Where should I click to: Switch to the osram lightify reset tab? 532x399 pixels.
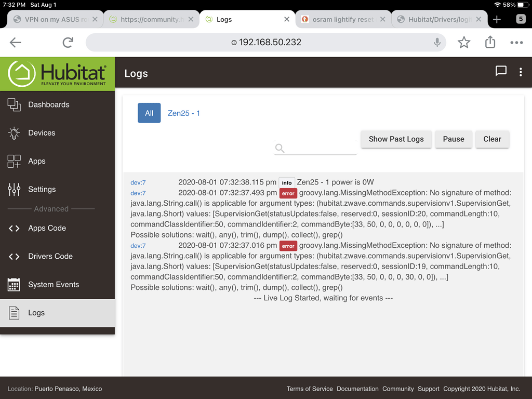click(343, 19)
